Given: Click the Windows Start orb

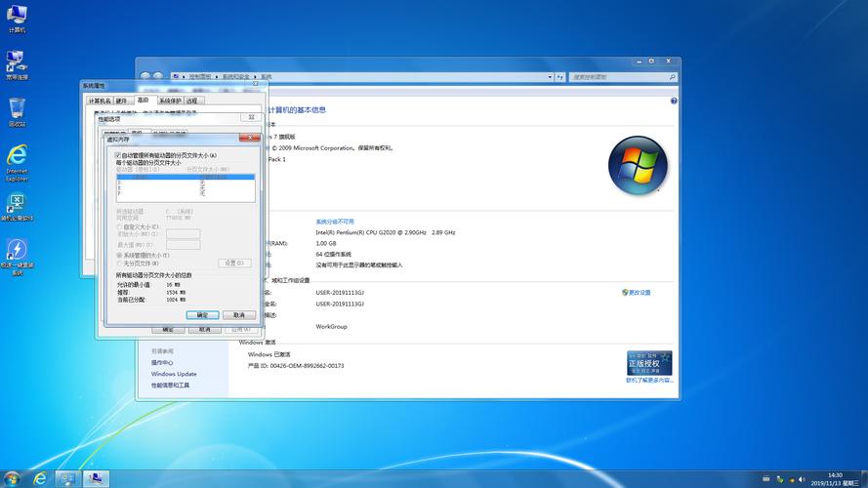Looking at the screenshot, I should coord(13,478).
